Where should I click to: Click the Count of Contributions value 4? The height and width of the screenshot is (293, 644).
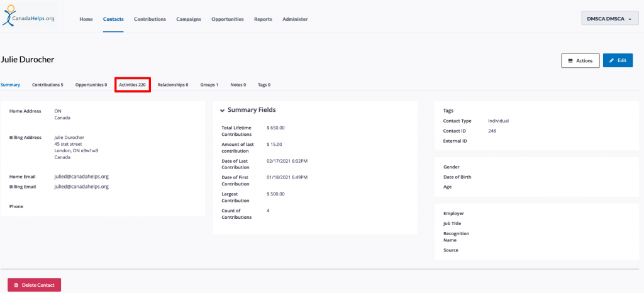click(268, 211)
